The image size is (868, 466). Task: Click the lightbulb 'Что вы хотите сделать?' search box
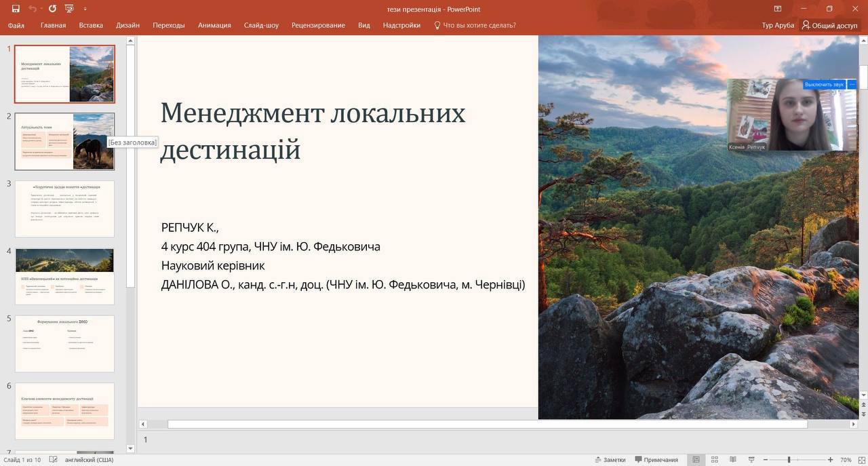click(475, 25)
